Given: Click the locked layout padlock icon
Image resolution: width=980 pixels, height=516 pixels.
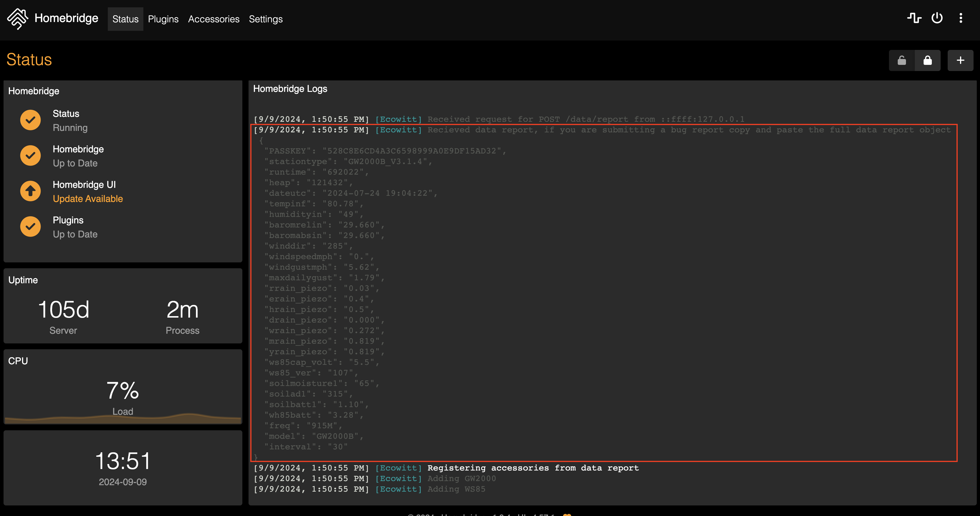Looking at the screenshot, I should 927,60.
